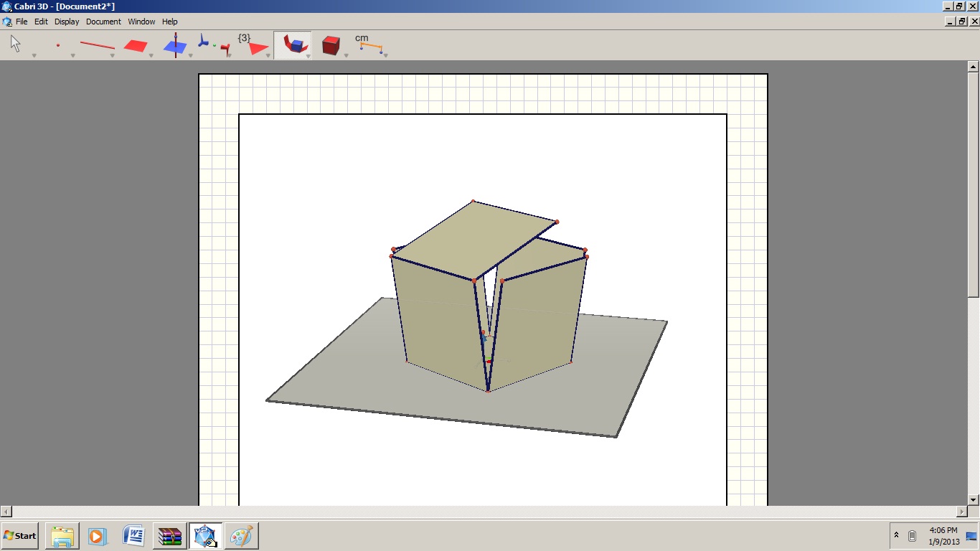Activate the Cube tool
Viewport: 980px width, 551px height.
(x=331, y=44)
